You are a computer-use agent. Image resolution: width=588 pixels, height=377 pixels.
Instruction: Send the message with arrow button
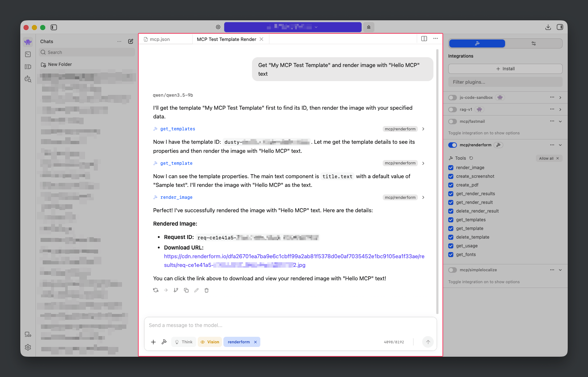[x=428, y=342]
